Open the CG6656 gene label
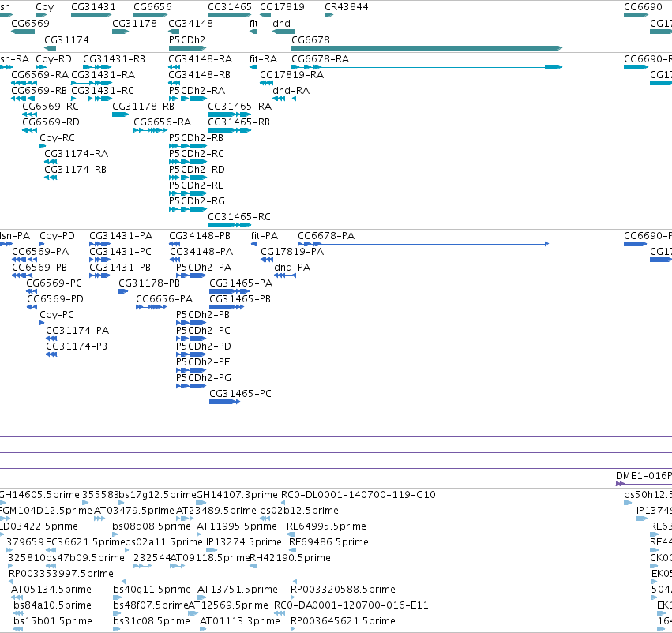This screenshot has height=633, width=672. coord(152,7)
